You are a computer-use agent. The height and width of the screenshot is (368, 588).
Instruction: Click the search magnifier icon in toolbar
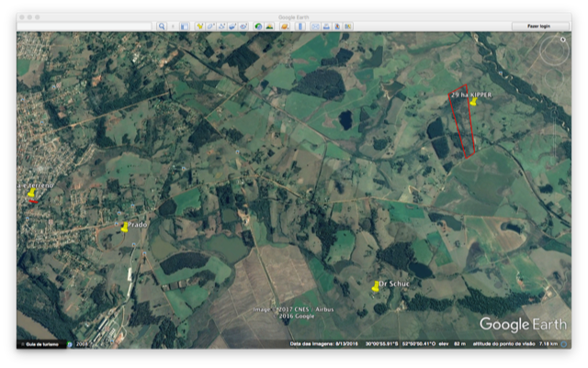point(162,27)
